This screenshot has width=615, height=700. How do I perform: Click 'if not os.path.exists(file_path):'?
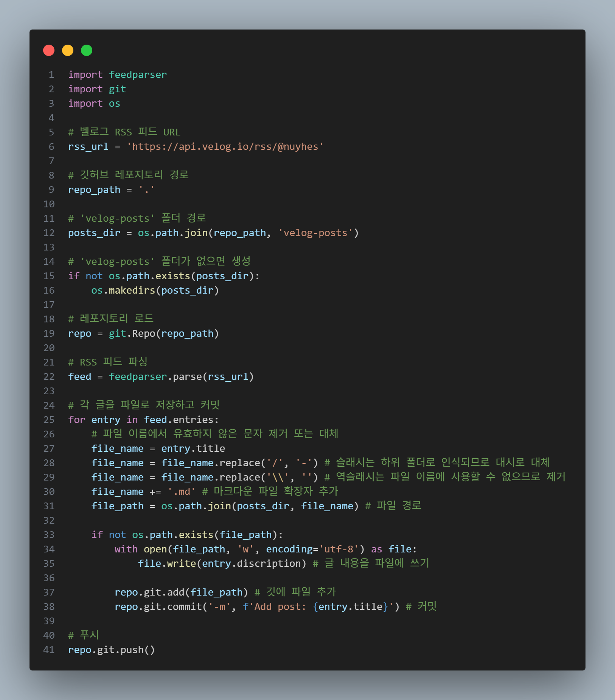pyautogui.click(x=187, y=535)
